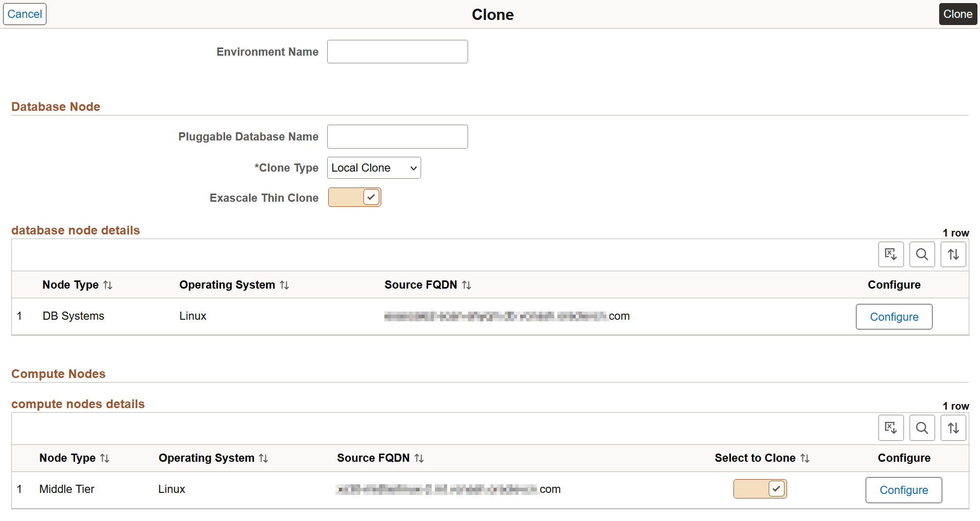This screenshot has width=980, height=521.
Task: Disable the Exascale Thin Clone toggle
Action: point(354,197)
